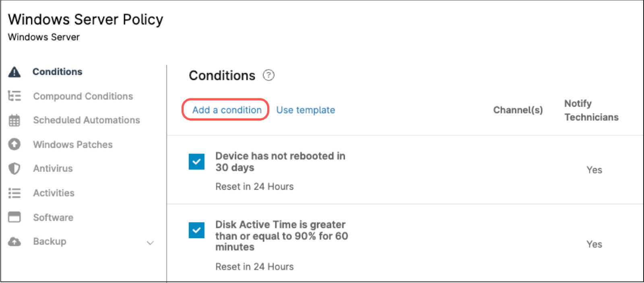644x283 pixels.
Task: Open the Use template link
Action: pyautogui.click(x=305, y=110)
